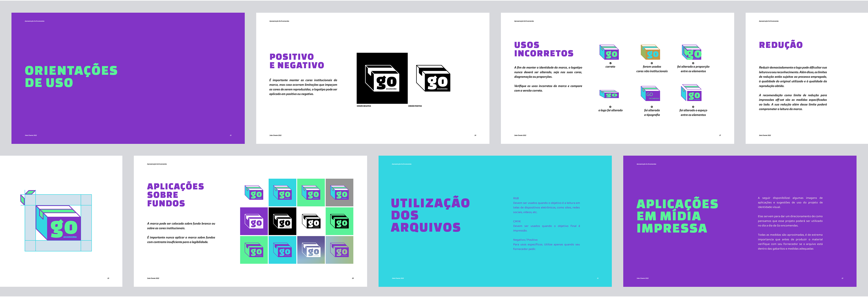This screenshot has height=297, width=868.
Task: Click the positive version black-and-white logo
Action: 433,78
